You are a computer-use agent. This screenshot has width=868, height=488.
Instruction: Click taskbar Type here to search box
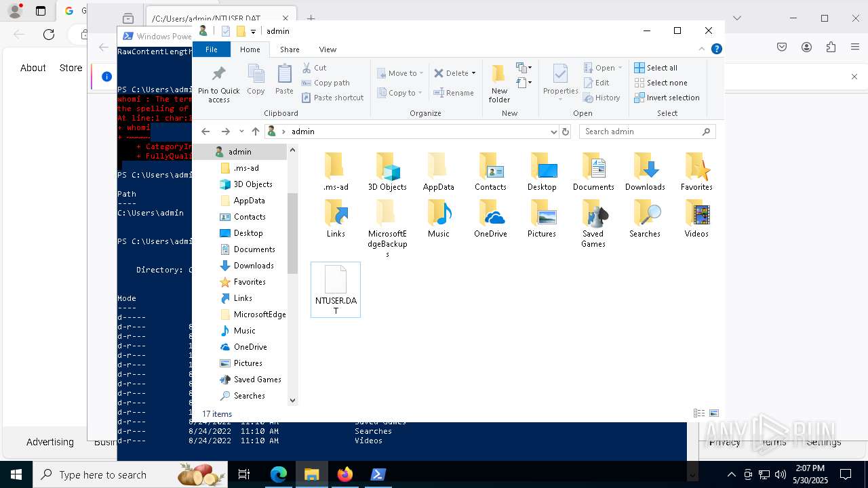click(x=130, y=474)
